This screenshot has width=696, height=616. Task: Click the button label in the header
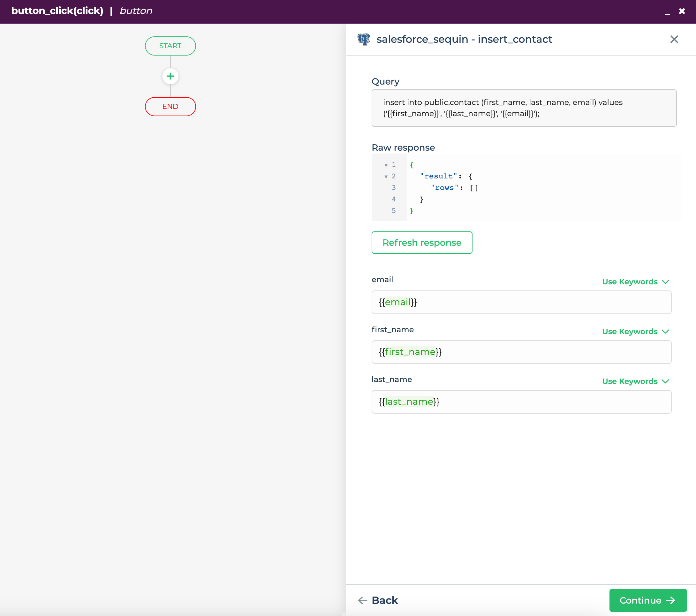135,11
